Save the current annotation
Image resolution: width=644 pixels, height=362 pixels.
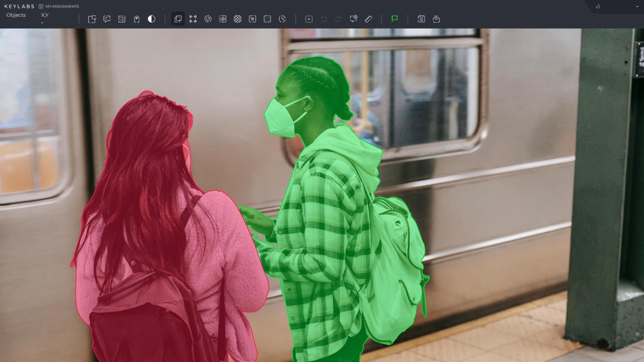[x=421, y=19]
